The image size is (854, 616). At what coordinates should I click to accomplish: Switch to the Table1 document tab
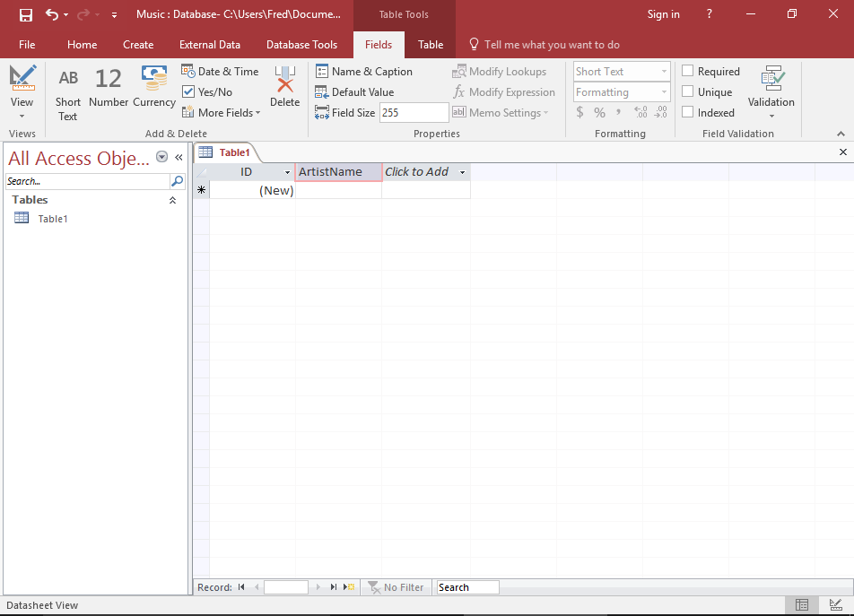(x=228, y=152)
